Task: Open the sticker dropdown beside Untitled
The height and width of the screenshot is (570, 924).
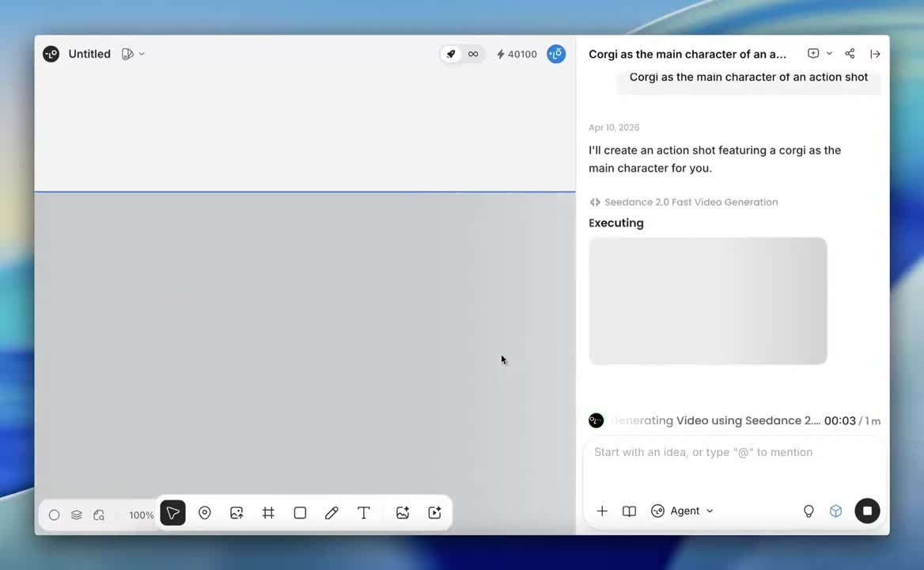Action: coord(133,54)
